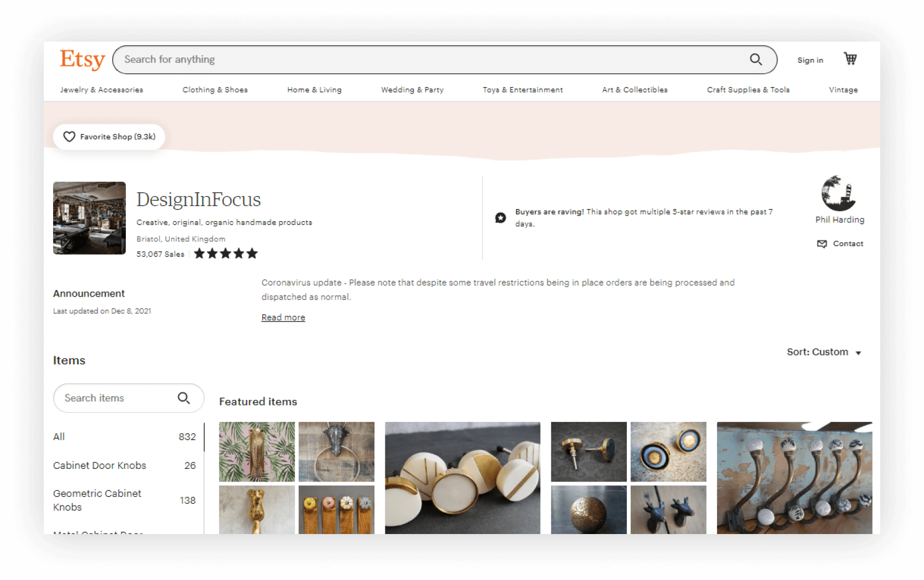Click the heart in the Favorite Shop button
Screen dimensions: 924x580
tap(69, 137)
